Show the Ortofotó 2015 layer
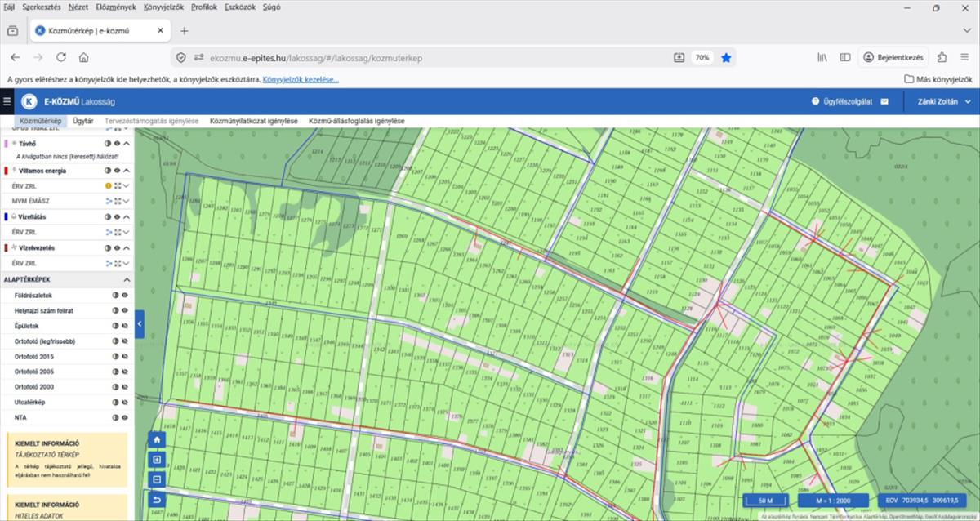Viewport: 980px width, 521px height. (x=126, y=357)
